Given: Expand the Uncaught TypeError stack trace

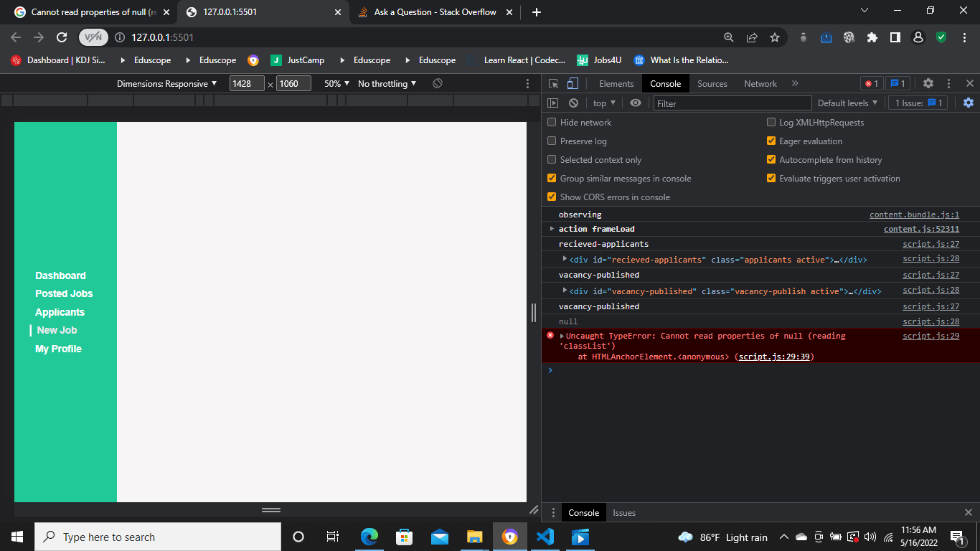Looking at the screenshot, I should click(x=562, y=336).
